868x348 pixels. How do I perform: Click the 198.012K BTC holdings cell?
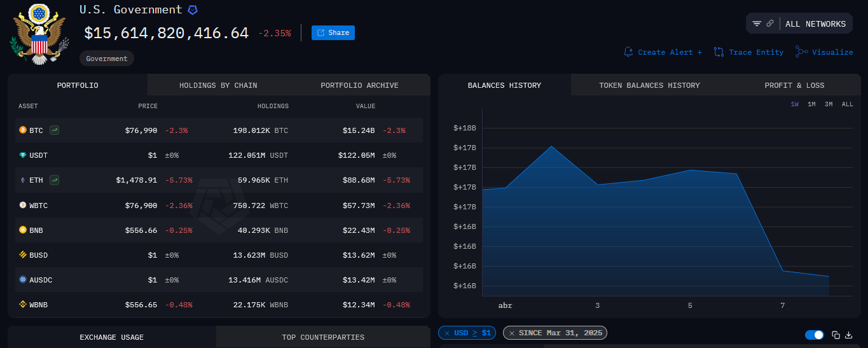click(261, 130)
